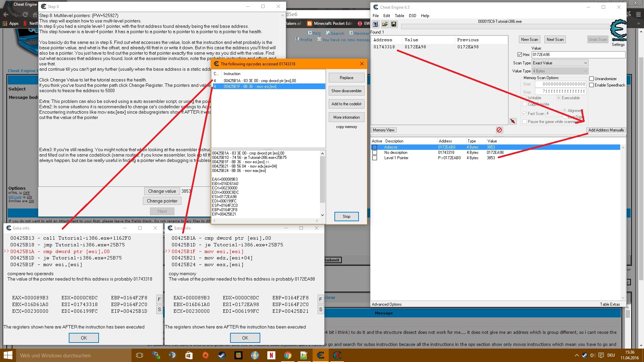This screenshot has height=362, width=644.
Task: Click Add Address Manually
Action: click(x=606, y=130)
